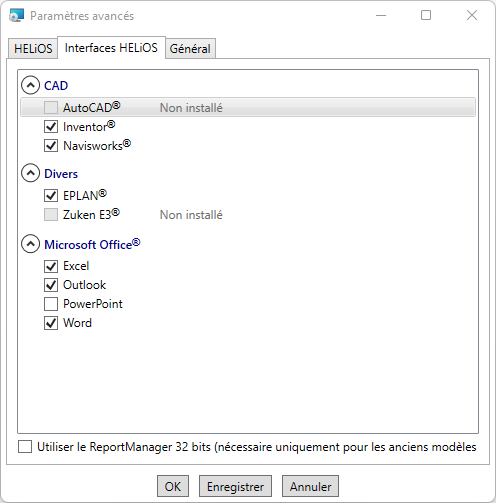The height and width of the screenshot is (503, 496).
Task: Collapse the Microsoft Office section
Action: tap(30, 244)
